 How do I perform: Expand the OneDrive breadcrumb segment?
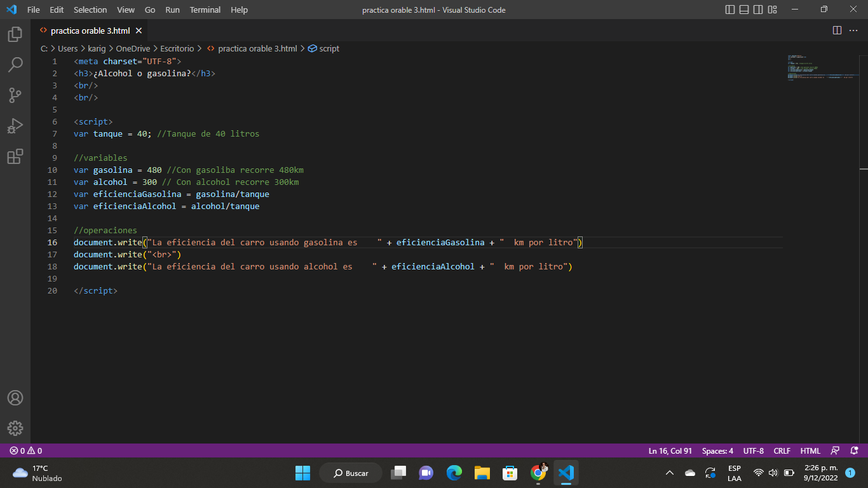[x=133, y=48]
